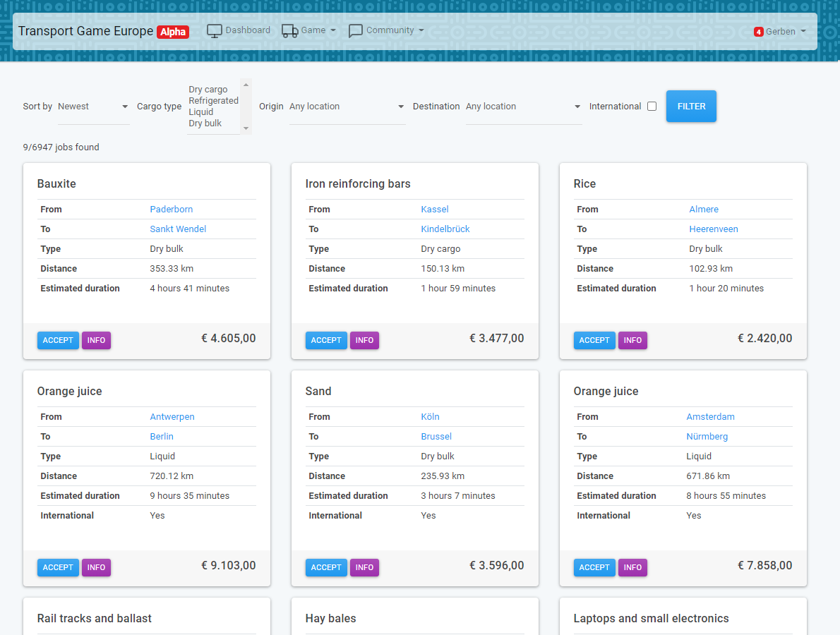Click the € 4.605,00 price
Viewport: 840px width, 635px height.
click(229, 339)
